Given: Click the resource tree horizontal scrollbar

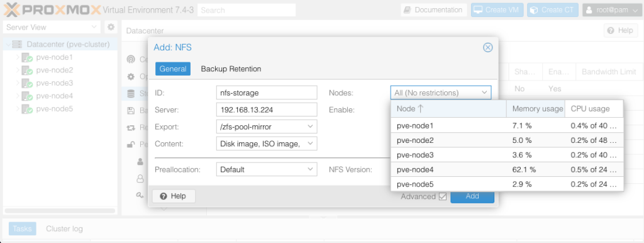Looking at the screenshot, I should click(x=60, y=210).
